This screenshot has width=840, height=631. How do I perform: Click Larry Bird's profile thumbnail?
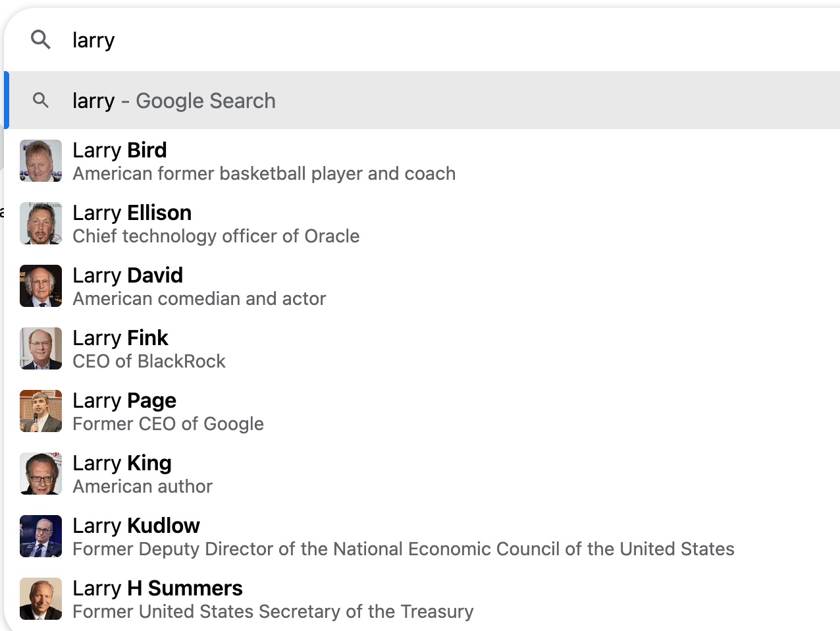pos(41,161)
